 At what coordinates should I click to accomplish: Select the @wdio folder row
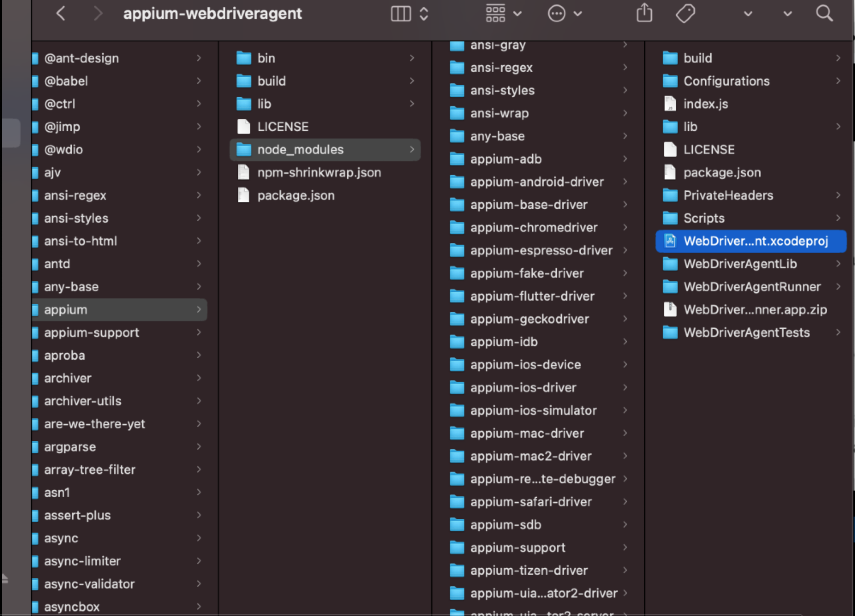pos(120,150)
